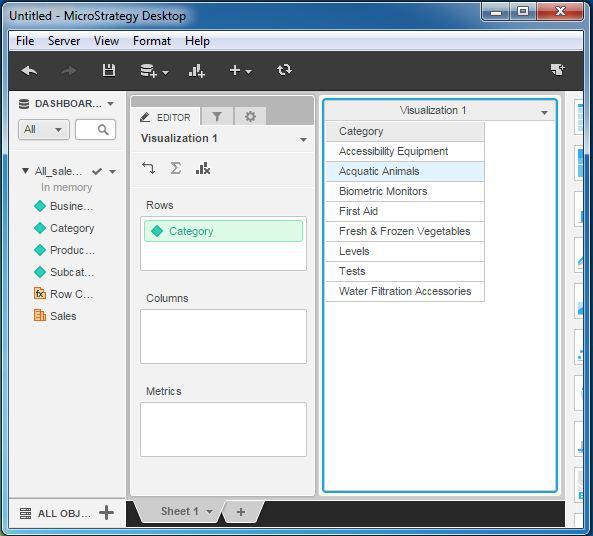Select the Acquatic Animals row

pos(405,171)
